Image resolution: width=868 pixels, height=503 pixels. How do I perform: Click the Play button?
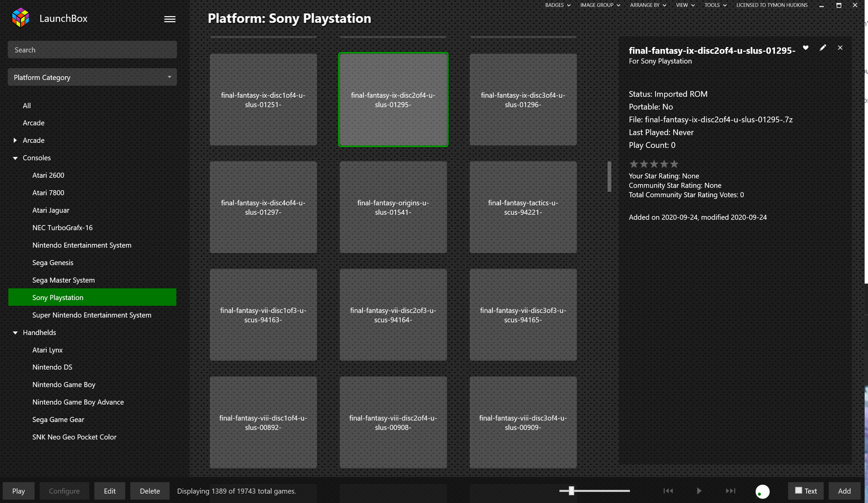point(18,491)
